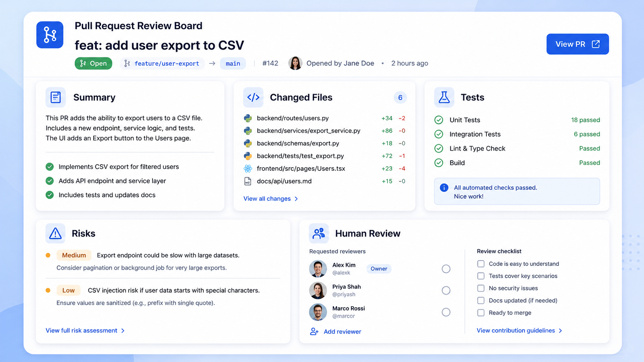Click info icon in automated checks banner

click(x=444, y=188)
